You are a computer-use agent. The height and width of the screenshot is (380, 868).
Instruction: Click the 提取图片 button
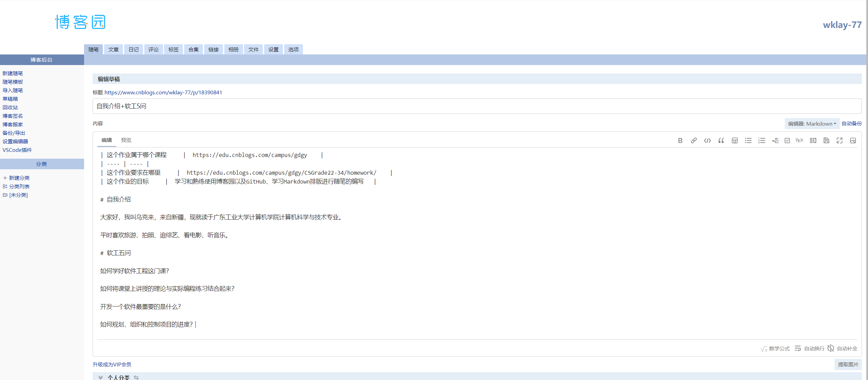click(848, 364)
